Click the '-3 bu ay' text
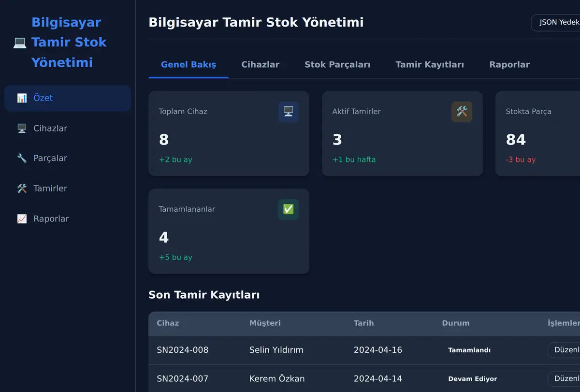Viewport: 580px width, 392px height. pos(521,160)
